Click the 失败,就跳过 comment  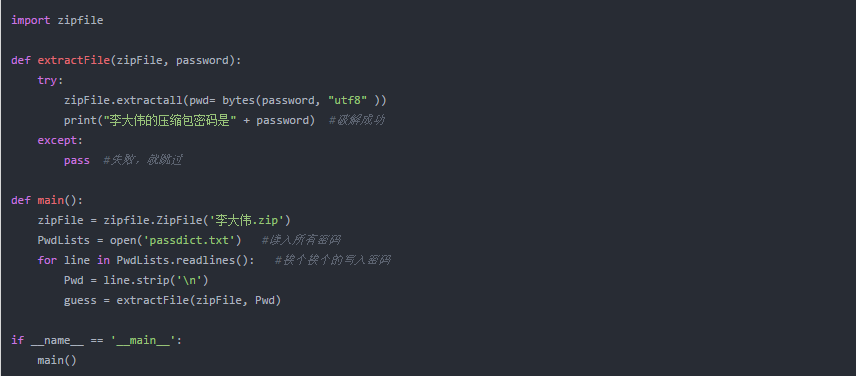(x=142, y=160)
